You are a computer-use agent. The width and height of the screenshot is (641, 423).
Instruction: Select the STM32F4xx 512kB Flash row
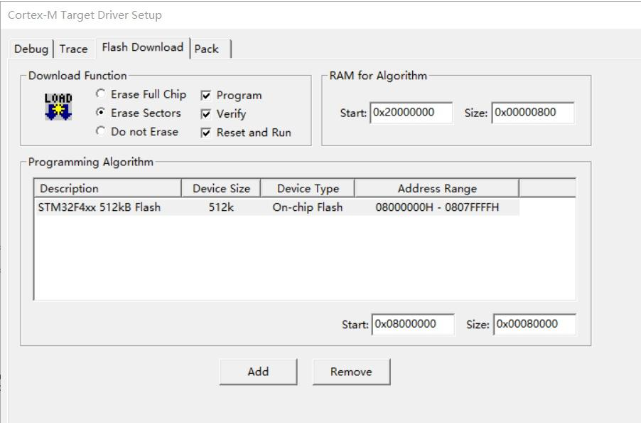pos(100,207)
